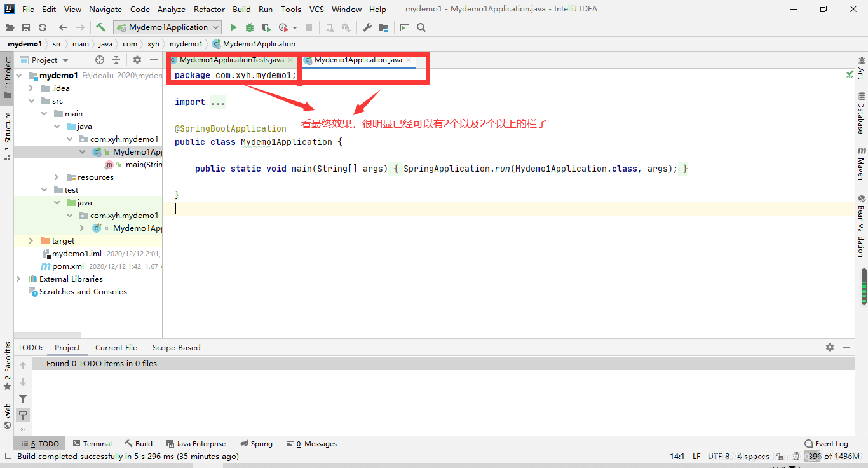Screen dimensions: 868x468
Task: Locate opened file with the crosshair icon
Action: [x=100, y=60]
